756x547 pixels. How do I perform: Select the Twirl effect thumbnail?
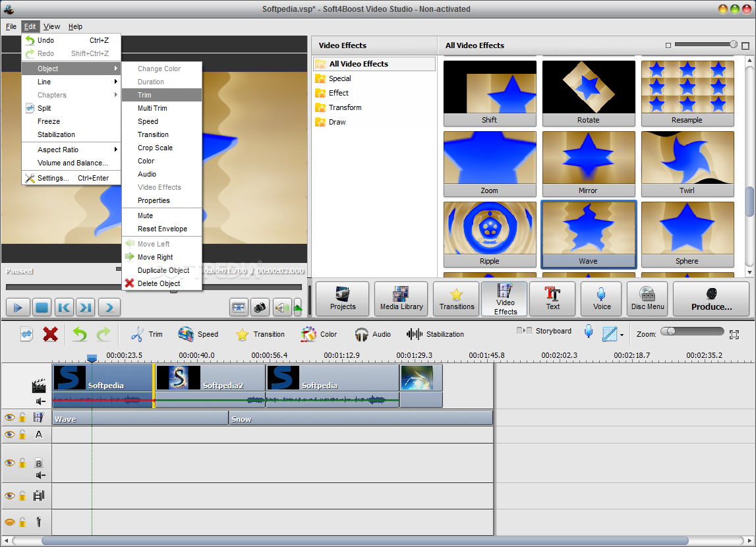point(687,164)
